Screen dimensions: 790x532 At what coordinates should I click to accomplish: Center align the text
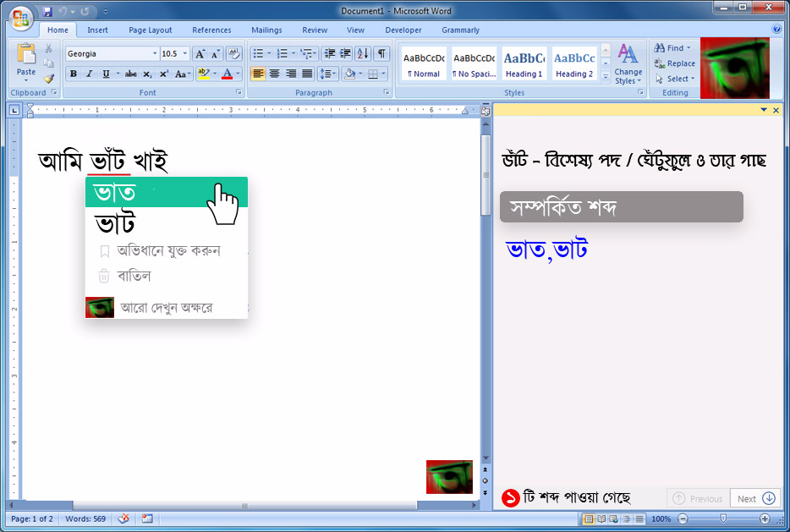274,74
